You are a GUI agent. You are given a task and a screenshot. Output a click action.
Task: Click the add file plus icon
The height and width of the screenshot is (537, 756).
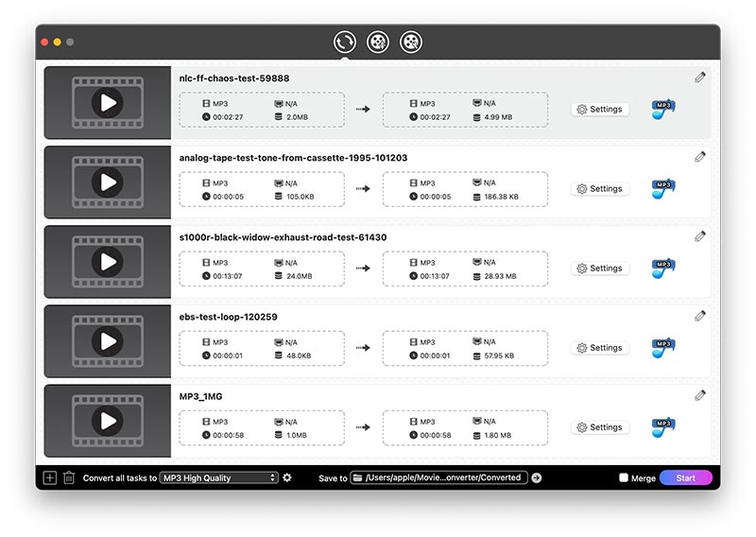click(50, 477)
